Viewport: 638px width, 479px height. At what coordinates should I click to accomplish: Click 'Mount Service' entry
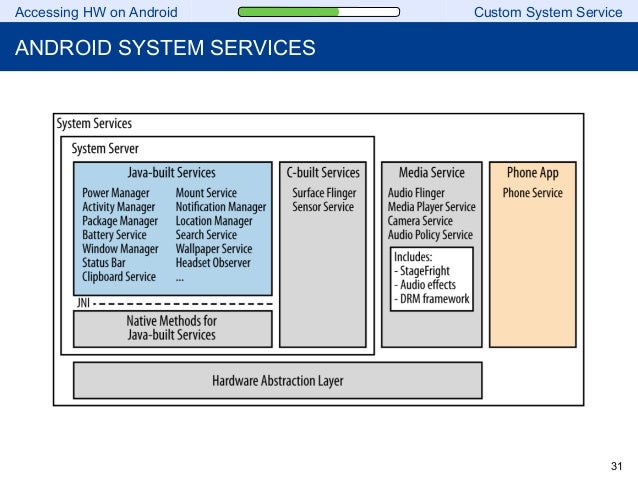tap(206, 193)
